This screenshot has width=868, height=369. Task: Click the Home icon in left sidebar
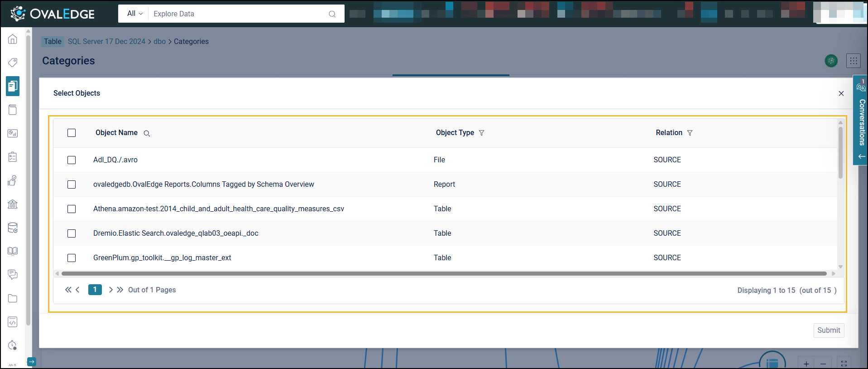click(x=13, y=39)
